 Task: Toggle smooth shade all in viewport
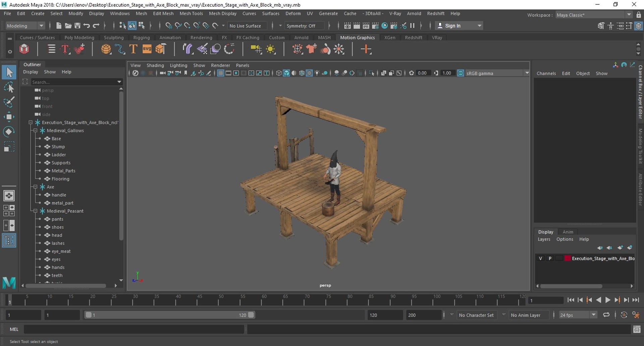(x=286, y=73)
